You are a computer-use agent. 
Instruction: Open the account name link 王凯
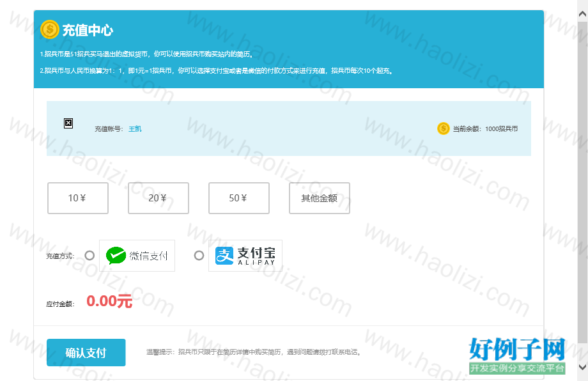pyautogui.click(x=135, y=128)
